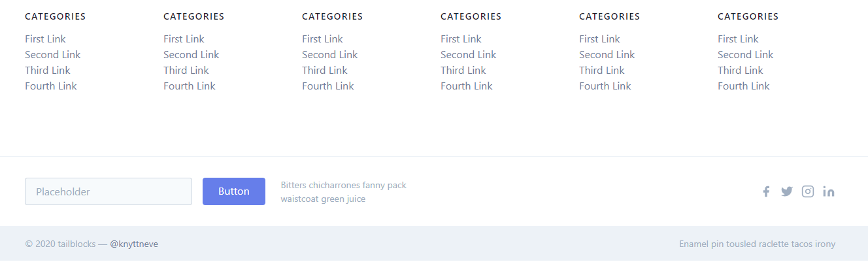The width and height of the screenshot is (868, 262).
Task: Open First Link in the third Categories column
Action: pyautogui.click(x=323, y=39)
